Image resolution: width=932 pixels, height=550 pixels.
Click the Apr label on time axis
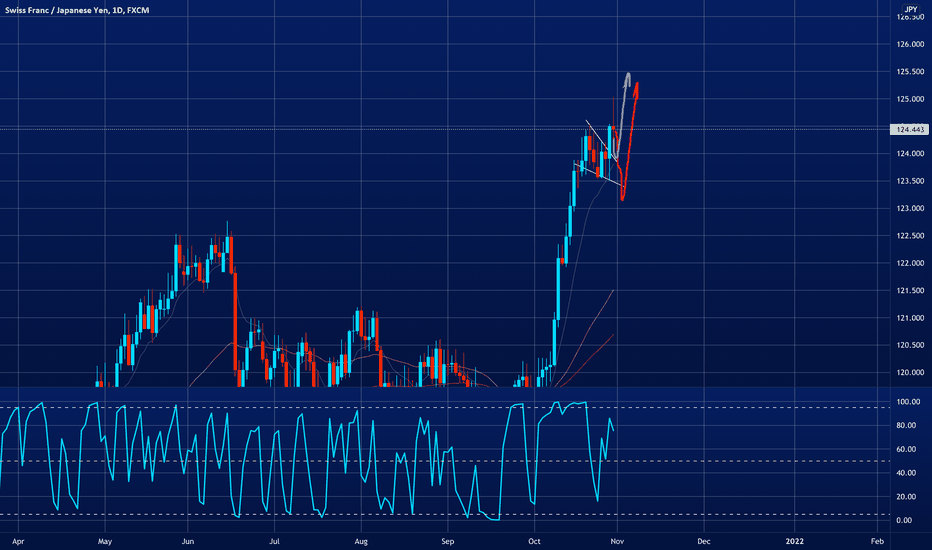pyautogui.click(x=18, y=542)
